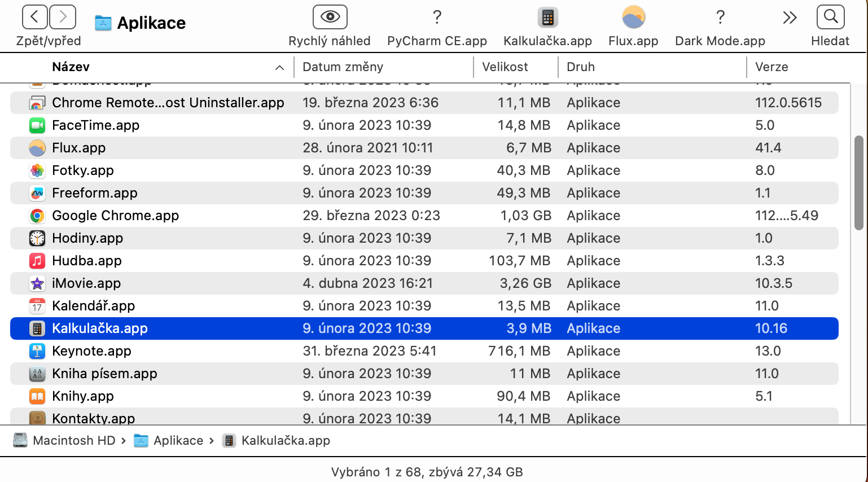Select the Google Chrome.app icon

pos(37,216)
